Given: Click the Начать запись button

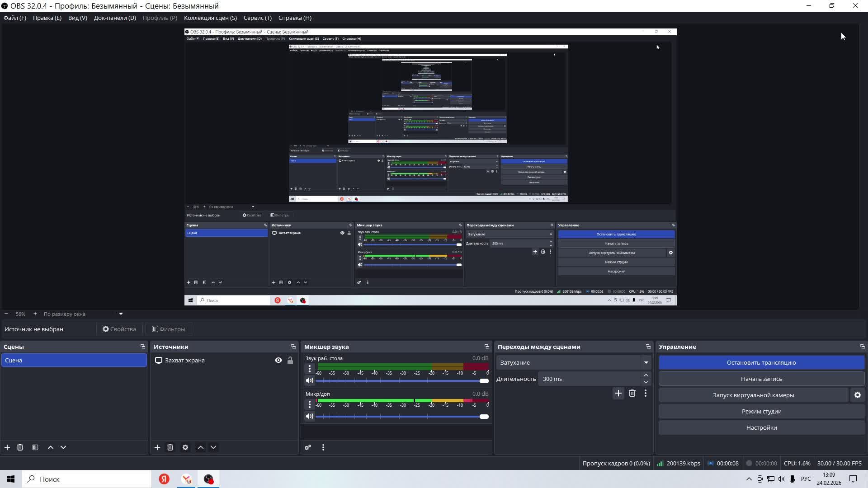Looking at the screenshot, I should coord(761,379).
